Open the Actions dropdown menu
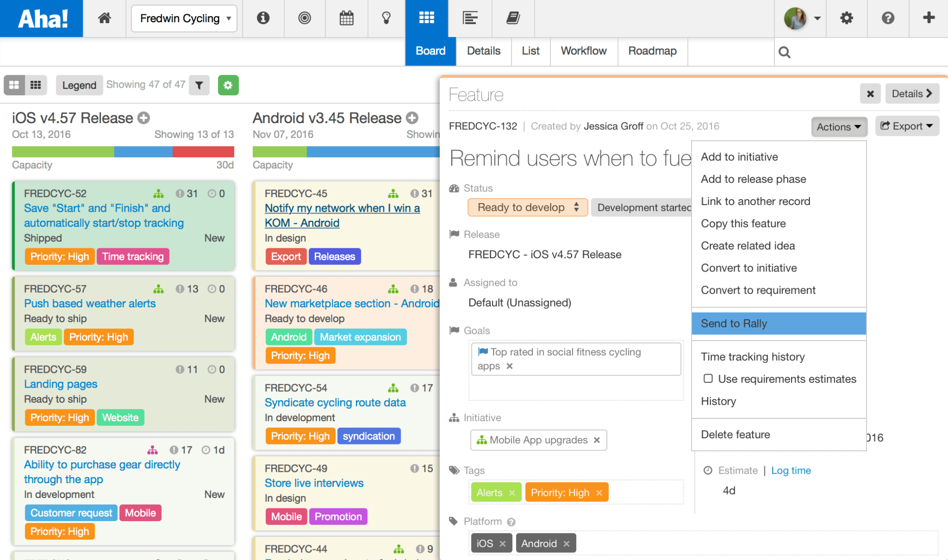Viewport: 948px width, 560px height. pyautogui.click(x=839, y=126)
